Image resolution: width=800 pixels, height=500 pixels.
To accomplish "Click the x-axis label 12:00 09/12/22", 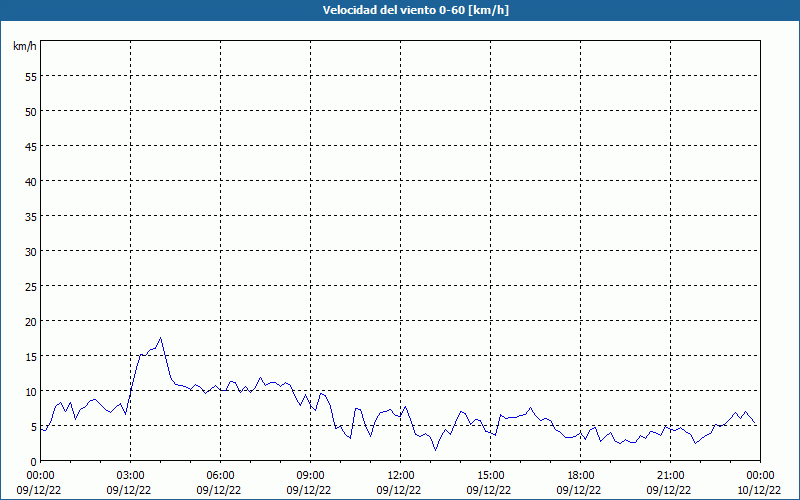I will coord(399,483).
